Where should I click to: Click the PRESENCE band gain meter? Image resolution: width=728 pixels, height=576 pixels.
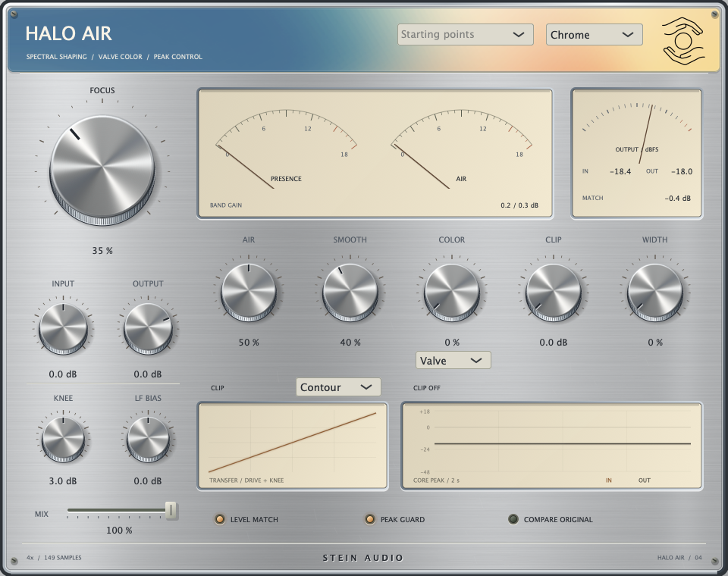point(287,148)
